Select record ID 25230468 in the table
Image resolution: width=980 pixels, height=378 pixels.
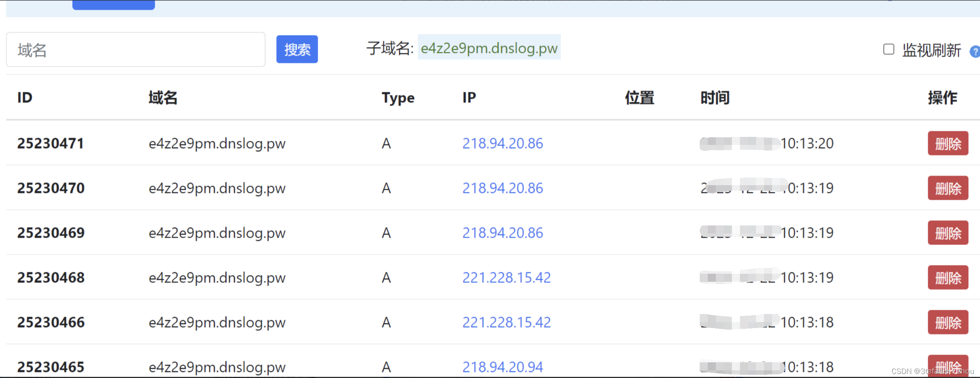(x=51, y=277)
